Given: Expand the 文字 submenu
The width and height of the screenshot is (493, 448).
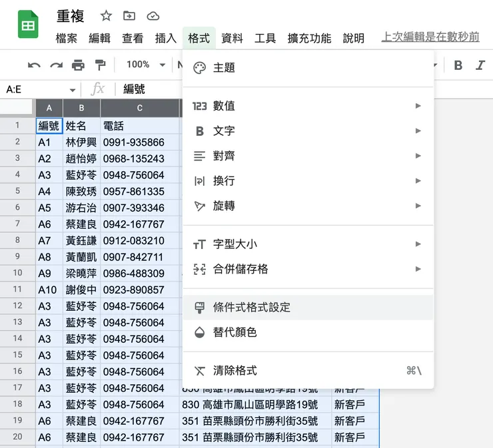Looking at the screenshot, I should (308, 130).
